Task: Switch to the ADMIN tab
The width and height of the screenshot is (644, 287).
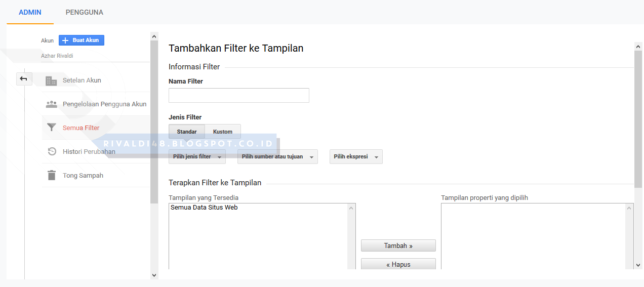Action: click(30, 12)
